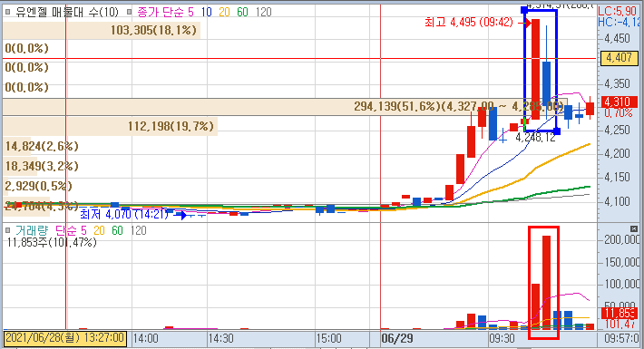
Task: Click the red 4,310 current price tag
Action: coord(619,102)
